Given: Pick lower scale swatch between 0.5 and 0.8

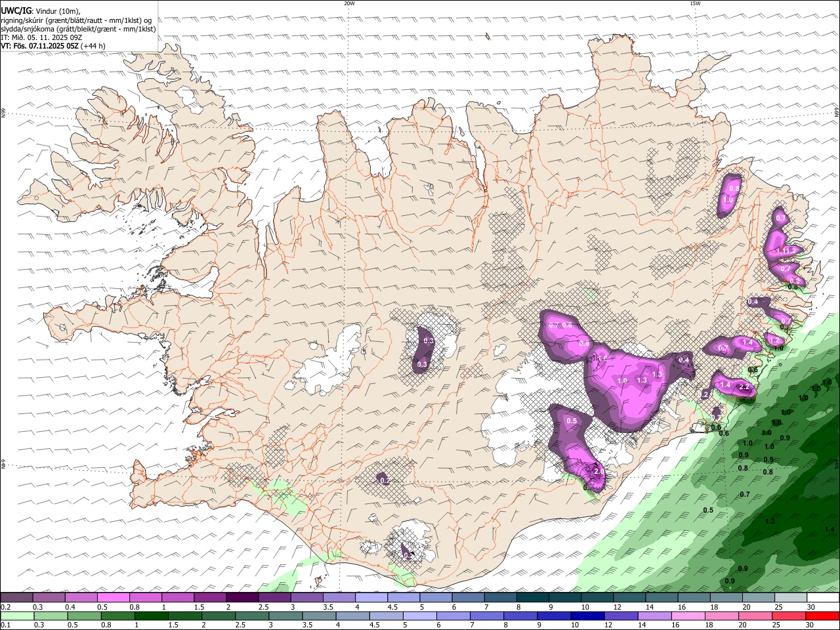Looking at the screenshot, I should [85, 616].
